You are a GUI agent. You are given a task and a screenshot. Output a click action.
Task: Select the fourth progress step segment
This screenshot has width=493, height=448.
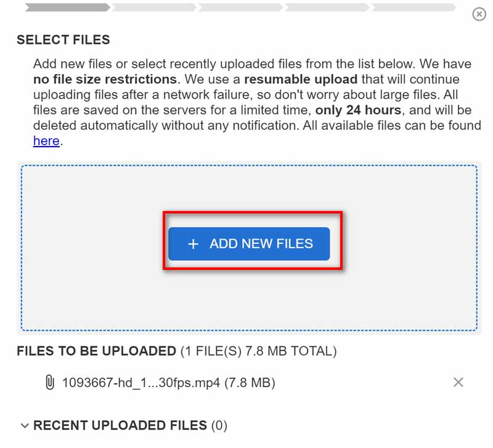pos(327,8)
